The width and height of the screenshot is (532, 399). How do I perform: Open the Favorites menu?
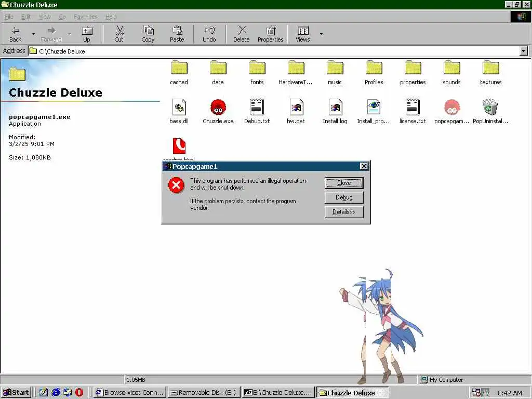click(86, 17)
